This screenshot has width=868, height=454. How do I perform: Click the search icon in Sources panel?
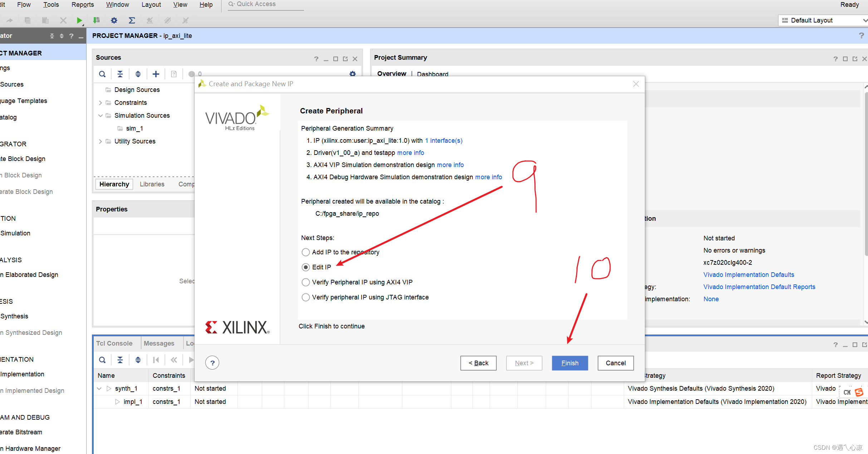pyautogui.click(x=102, y=73)
